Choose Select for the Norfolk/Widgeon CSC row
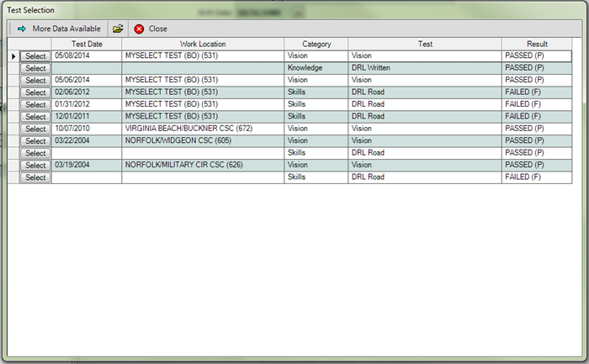Image resolution: width=589 pixels, height=364 pixels. click(35, 141)
